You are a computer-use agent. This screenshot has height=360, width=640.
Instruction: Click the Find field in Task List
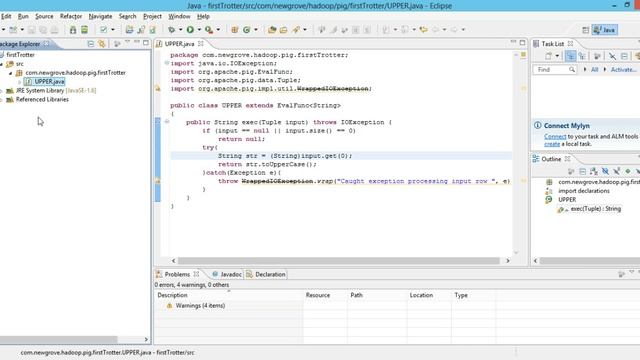tap(555, 70)
